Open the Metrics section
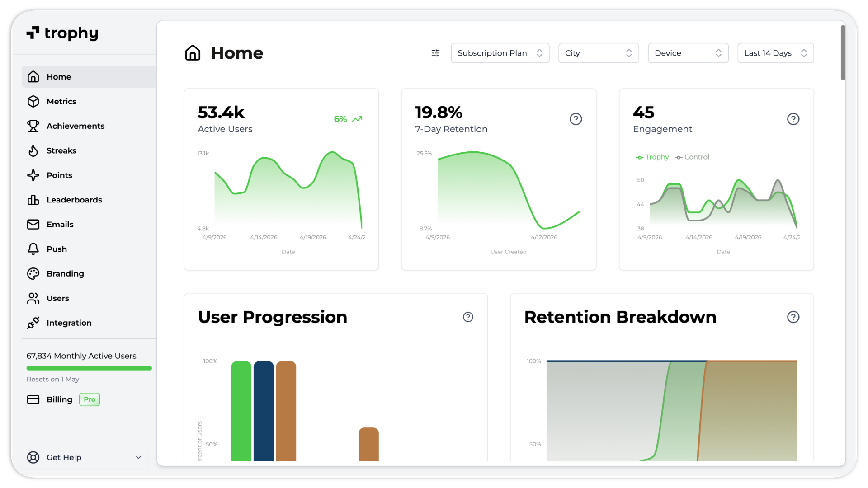The width and height of the screenshot is (868, 488). (61, 102)
